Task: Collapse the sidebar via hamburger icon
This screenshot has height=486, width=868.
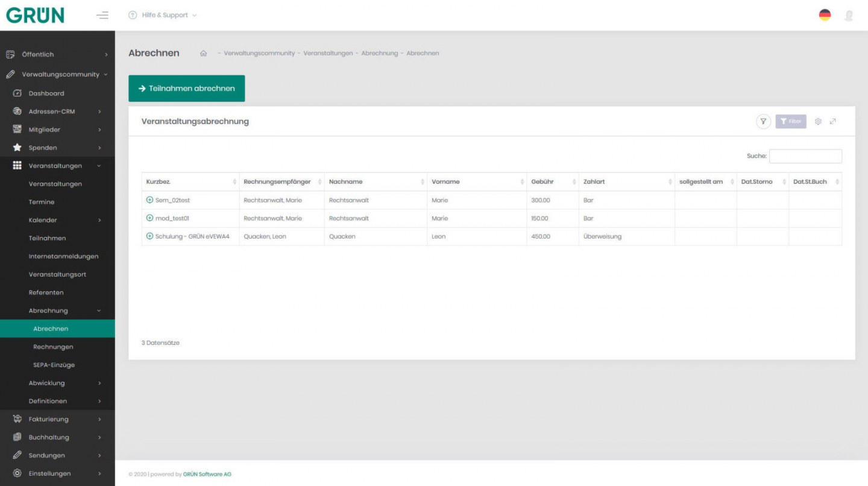Action: pyautogui.click(x=102, y=15)
